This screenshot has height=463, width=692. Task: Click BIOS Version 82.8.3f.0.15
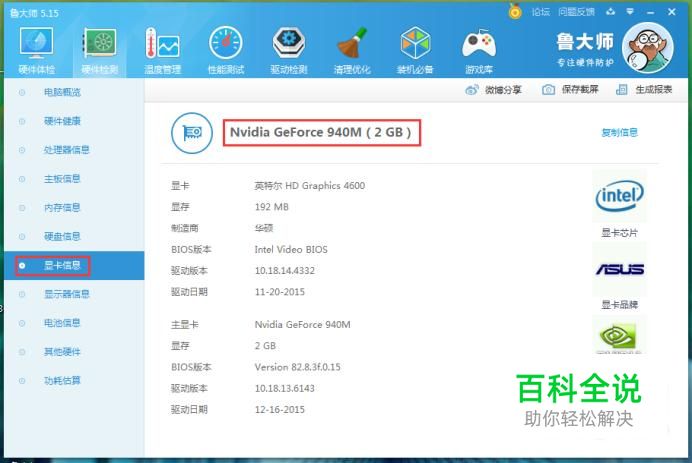(297, 367)
